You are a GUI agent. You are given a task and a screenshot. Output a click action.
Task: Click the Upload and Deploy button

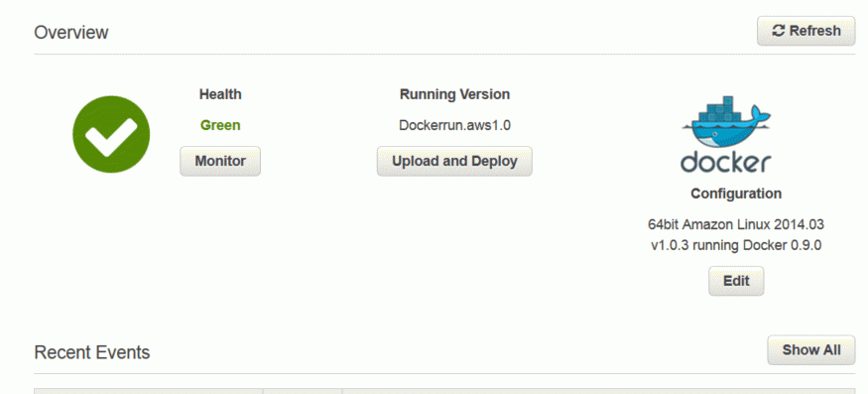click(454, 161)
